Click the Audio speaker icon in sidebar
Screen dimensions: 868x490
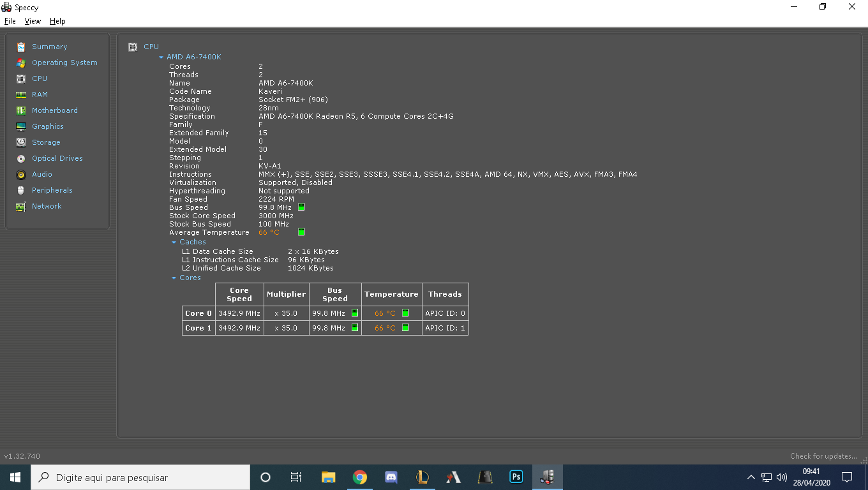pyautogui.click(x=21, y=174)
